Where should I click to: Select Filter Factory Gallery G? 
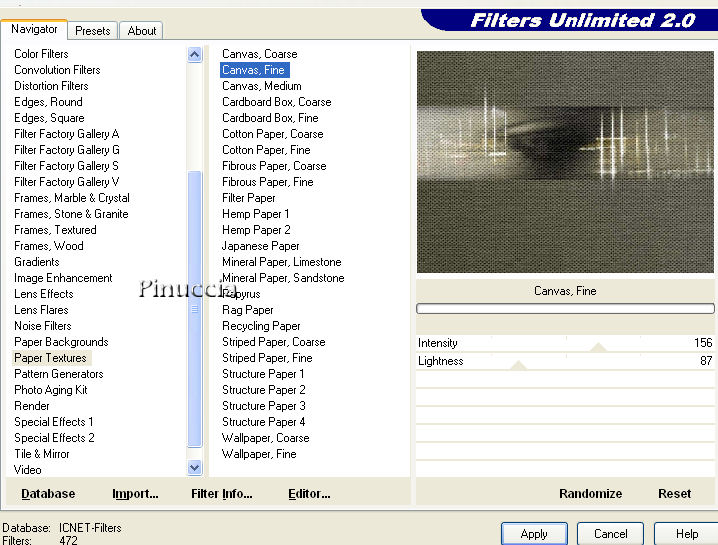coord(67,150)
